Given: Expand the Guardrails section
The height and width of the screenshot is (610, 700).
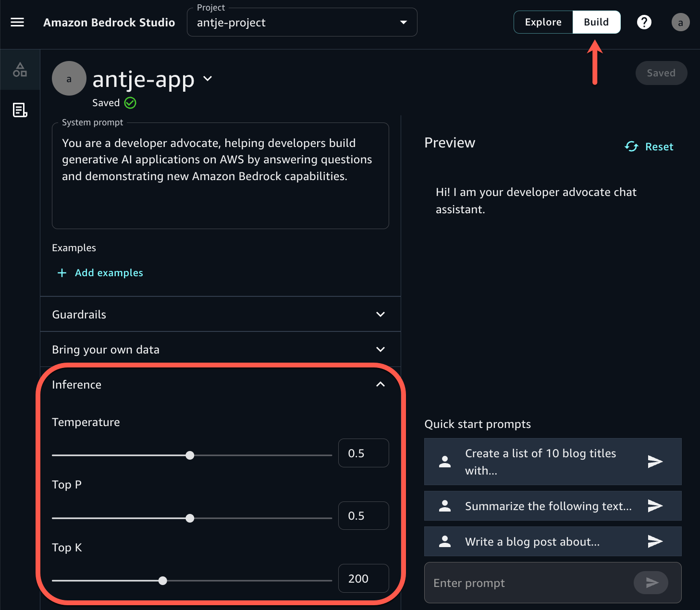Looking at the screenshot, I should [x=221, y=314].
